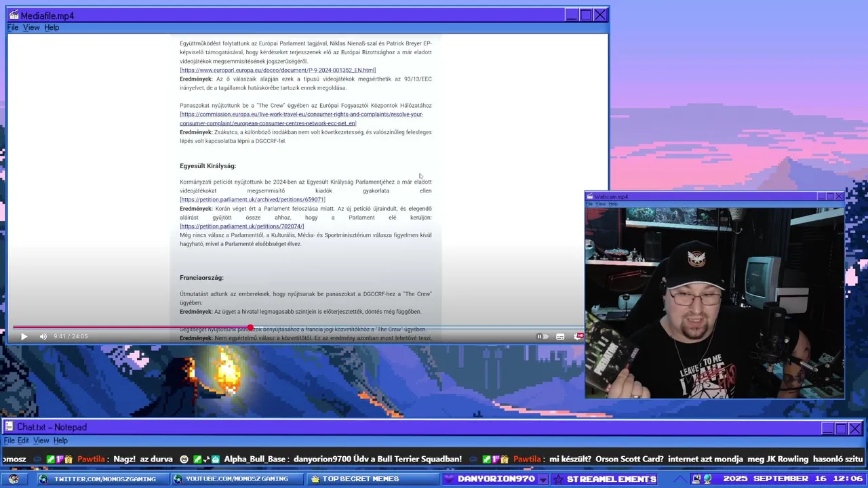Click Alpha_Bull_Base username in chat
The width and height of the screenshot is (868, 488).
click(x=254, y=459)
